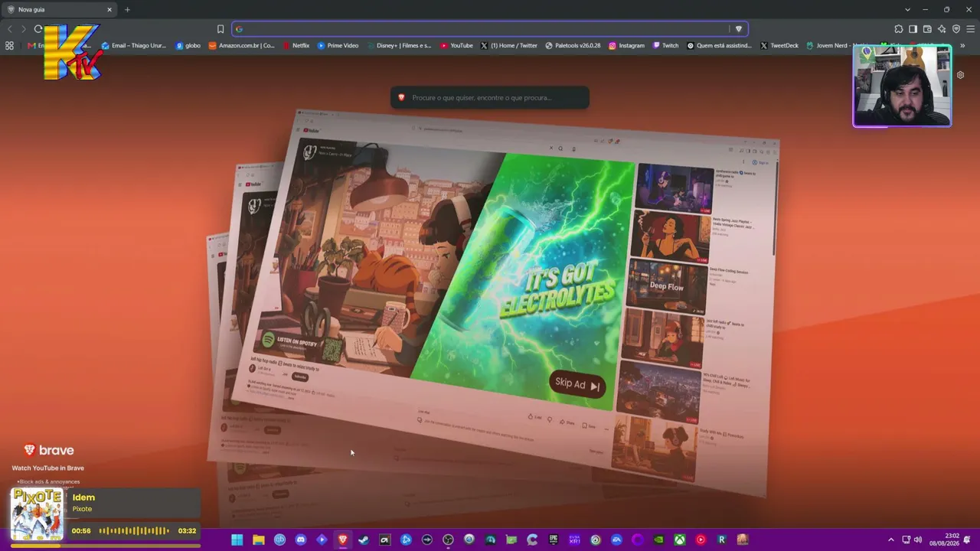Go back with the browser back arrow
Screen dimensions: 980x551
click(x=10, y=29)
